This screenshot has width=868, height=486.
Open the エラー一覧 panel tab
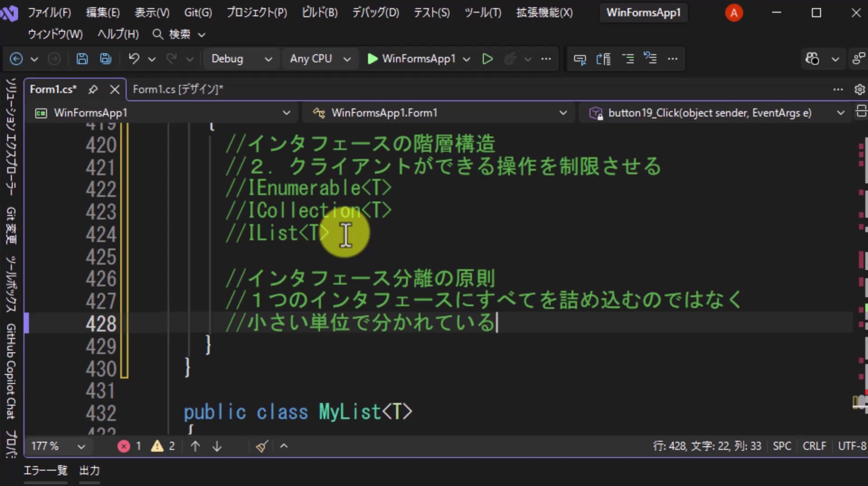45,471
